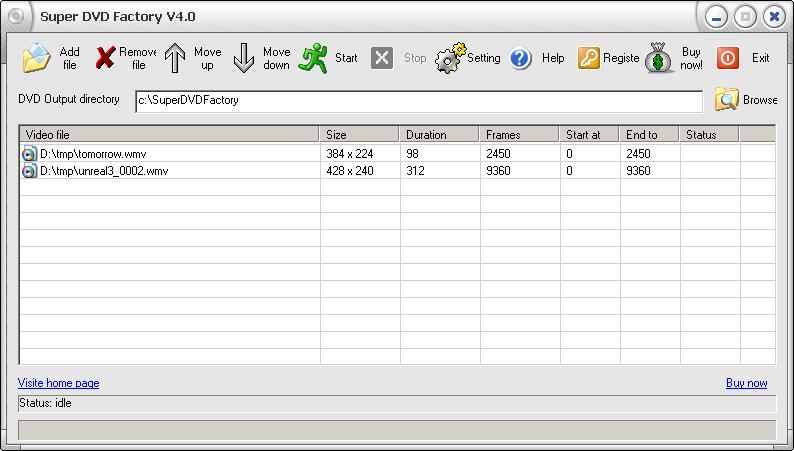Close the Super DVD Factory window
Screen dimensions: 794x451
[x=774, y=17]
